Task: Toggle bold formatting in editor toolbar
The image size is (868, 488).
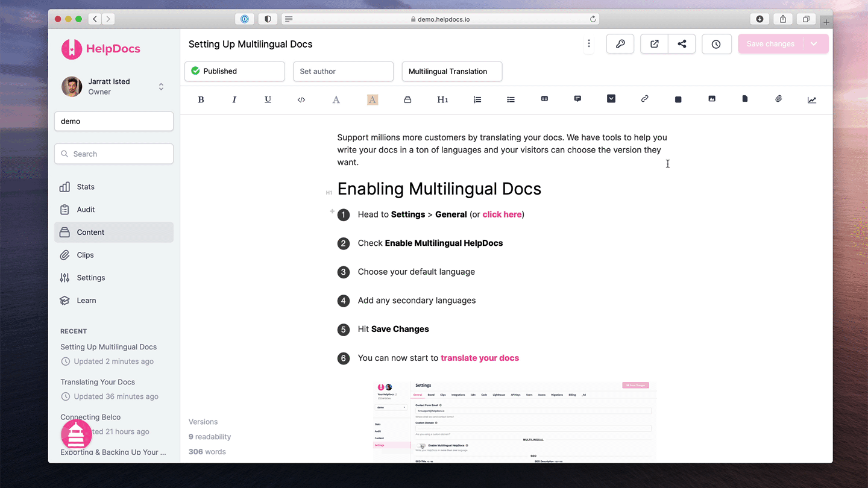Action: [201, 99]
